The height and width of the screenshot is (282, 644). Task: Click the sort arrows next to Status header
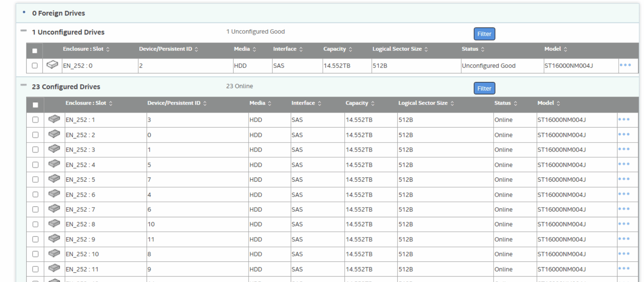tap(515, 103)
